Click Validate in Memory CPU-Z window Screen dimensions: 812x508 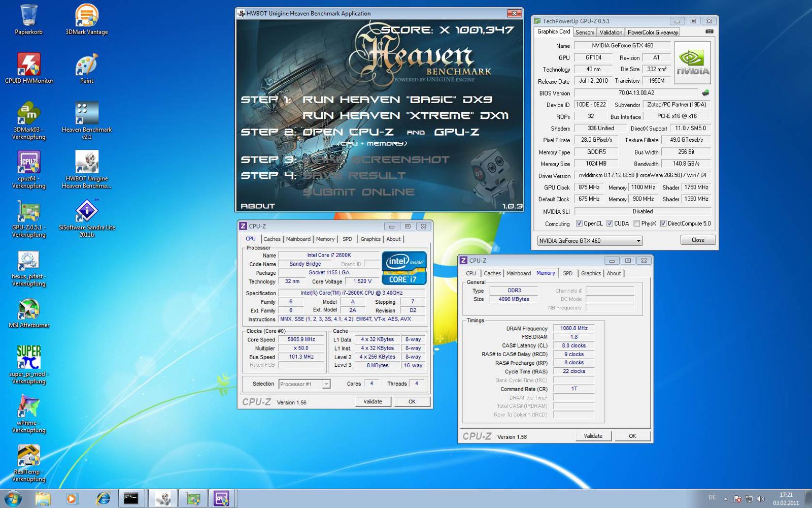(593, 436)
